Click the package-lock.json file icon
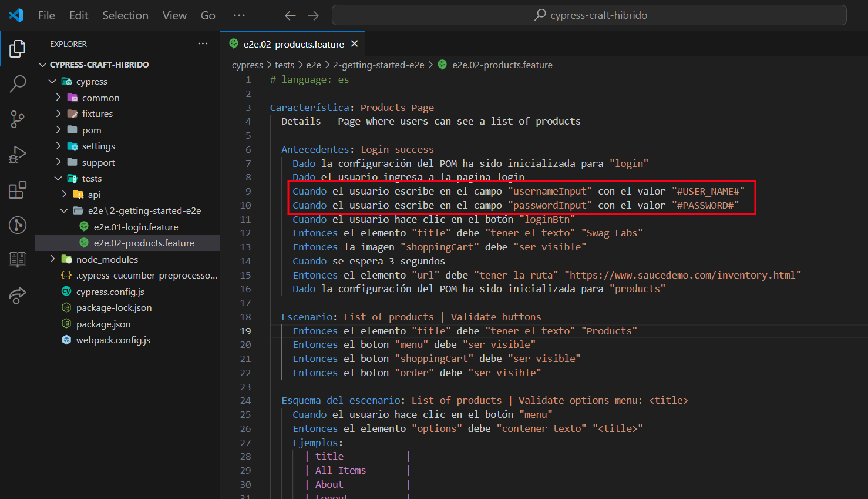The image size is (868, 499). coord(66,307)
